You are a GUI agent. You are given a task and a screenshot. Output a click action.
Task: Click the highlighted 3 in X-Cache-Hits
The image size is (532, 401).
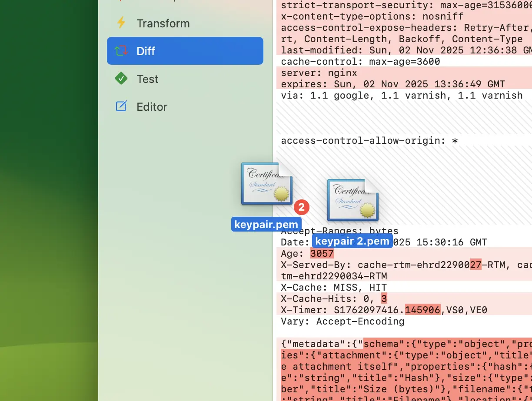[x=384, y=299]
